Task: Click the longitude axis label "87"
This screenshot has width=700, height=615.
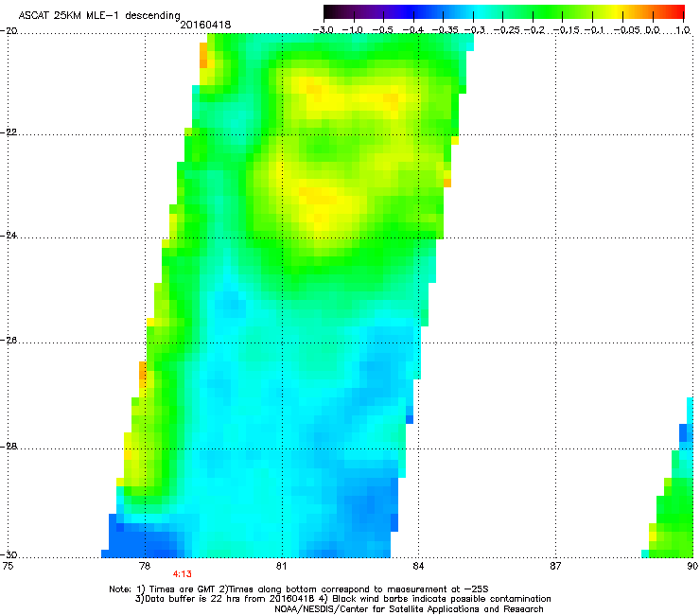Action: tap(555, 566)
